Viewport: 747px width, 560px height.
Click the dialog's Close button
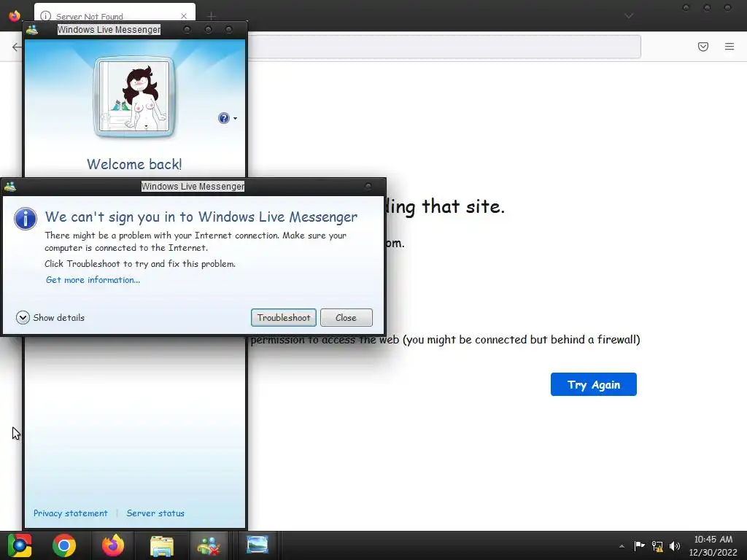point(347,318)
